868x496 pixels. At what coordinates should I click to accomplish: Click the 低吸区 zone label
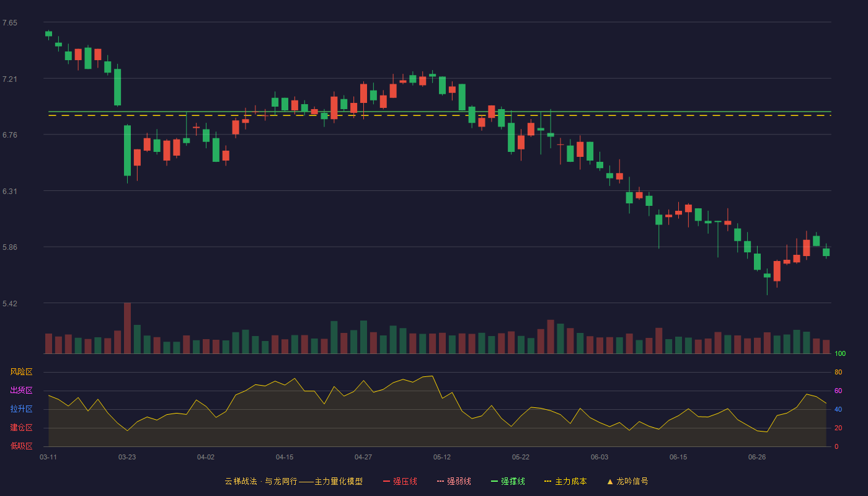click(21, 446)
